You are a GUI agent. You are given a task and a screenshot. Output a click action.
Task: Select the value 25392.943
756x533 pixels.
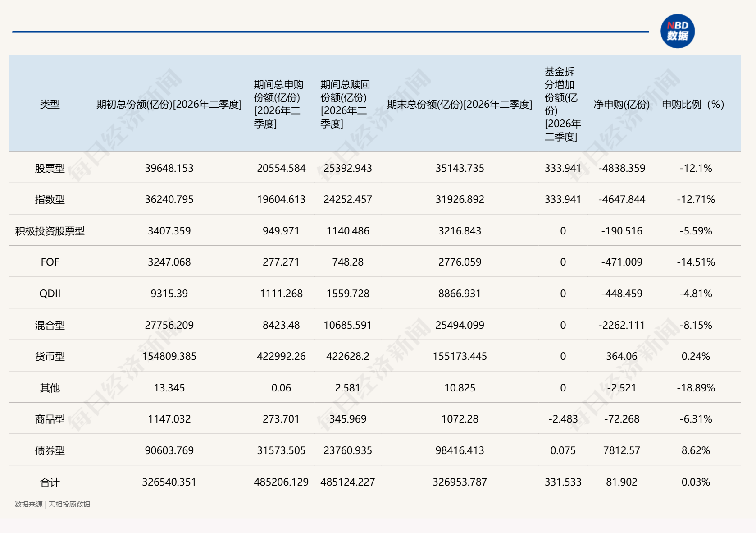click(348, 168)
